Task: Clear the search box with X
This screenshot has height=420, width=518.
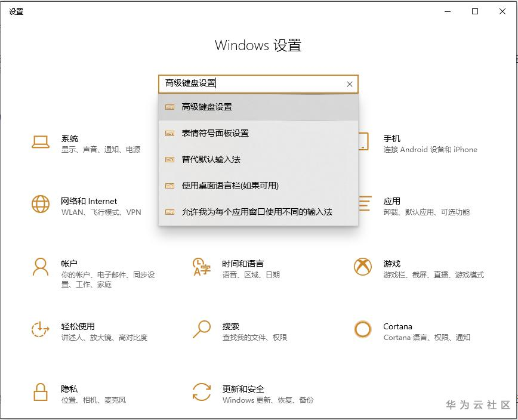Action: (x=350, y=84)
